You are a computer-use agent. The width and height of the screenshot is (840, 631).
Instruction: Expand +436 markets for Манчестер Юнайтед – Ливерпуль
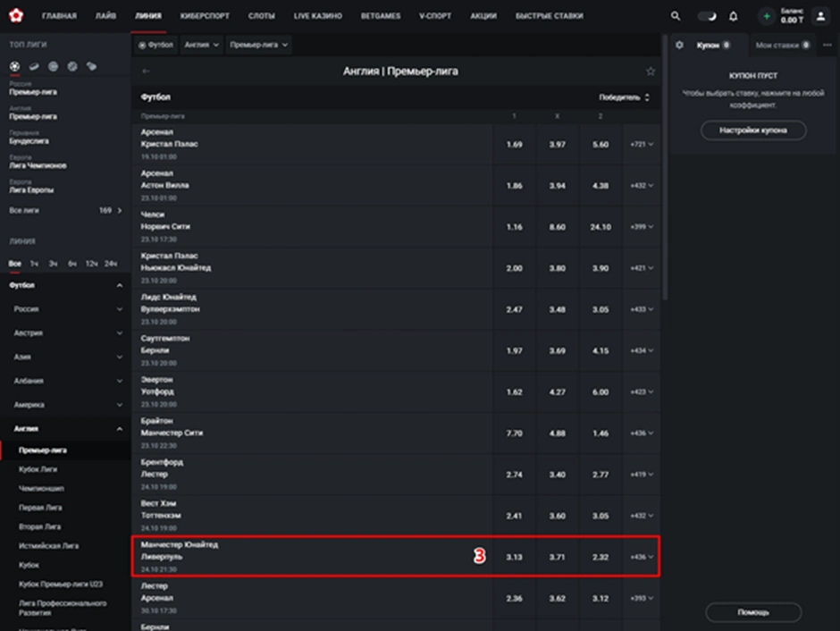coord(642,557)
